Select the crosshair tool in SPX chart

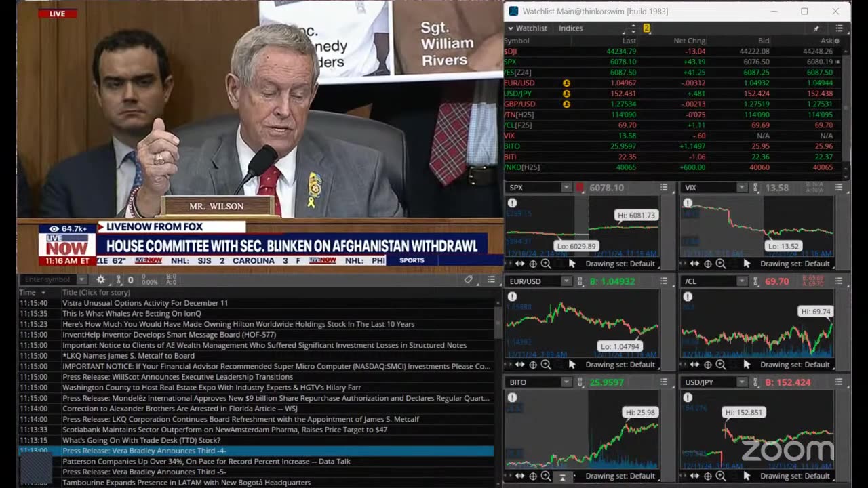pyautogui.click(x=533, y=264)
